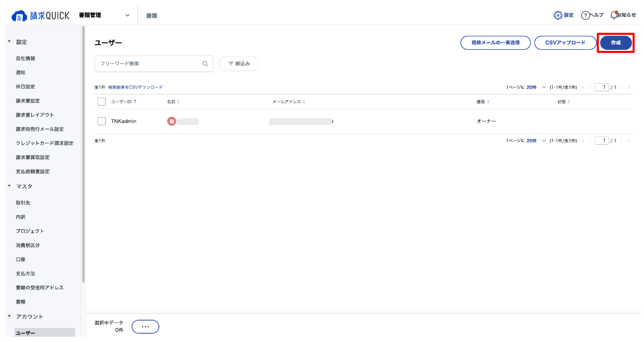Open 通知 in sidebar
644x342 pixels.
coord(21,73)
